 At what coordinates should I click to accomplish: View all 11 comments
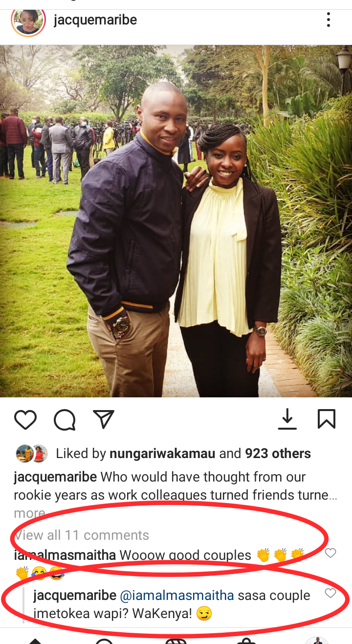click(x=81, y=535)
